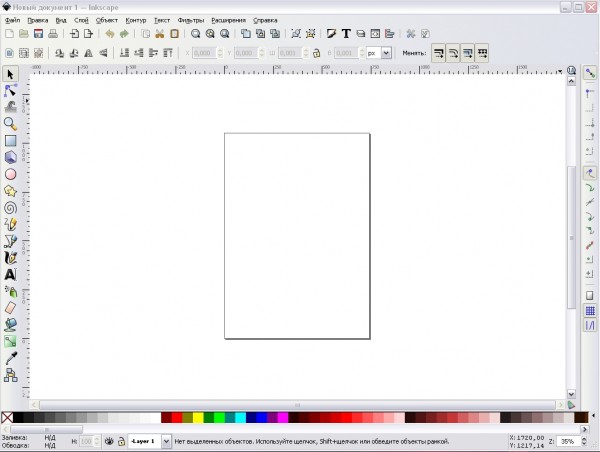Image resolution: width=600 pixels, height=452 pixels.
Task: Pick the yellow palette swatch
Action: [198, 418]
